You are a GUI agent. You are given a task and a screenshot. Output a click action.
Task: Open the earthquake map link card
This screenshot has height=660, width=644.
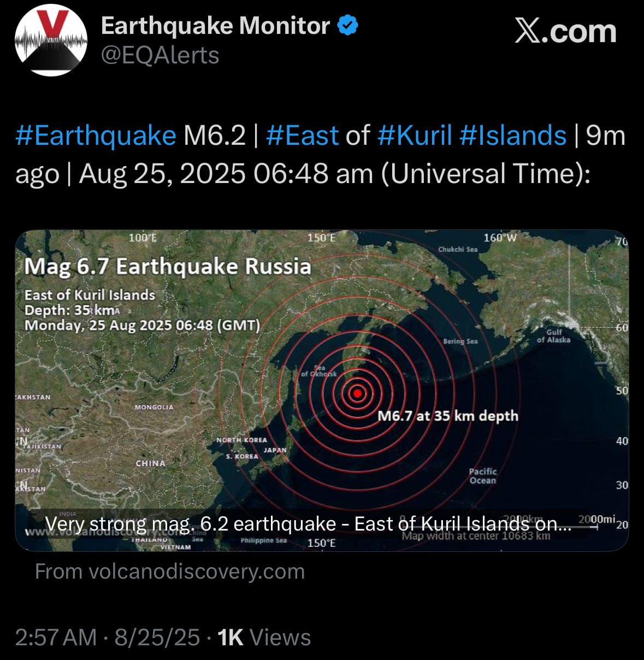coord(322,390)
